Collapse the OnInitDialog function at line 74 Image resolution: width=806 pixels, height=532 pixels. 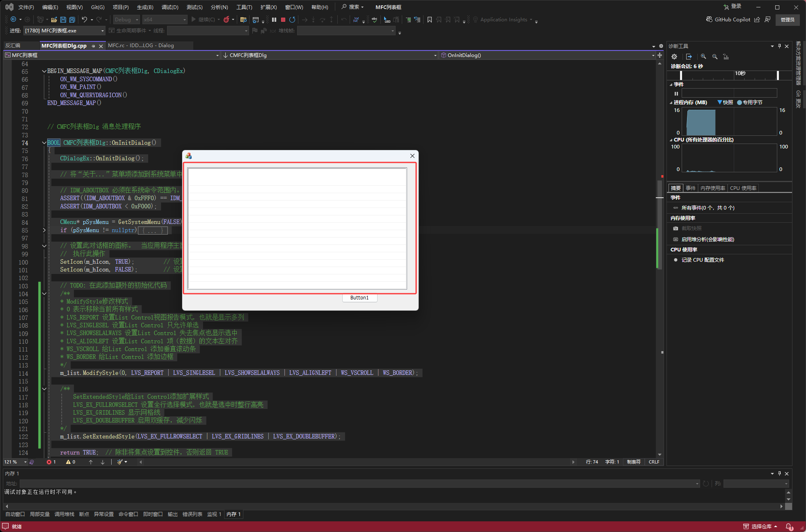(44, 143)
